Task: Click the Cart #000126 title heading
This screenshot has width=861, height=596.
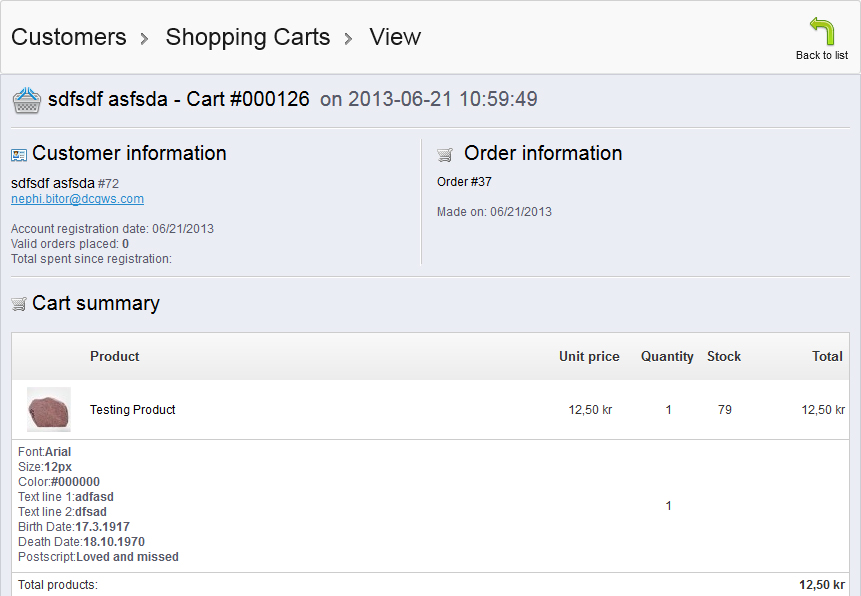Action: click(x=179, y=99)
